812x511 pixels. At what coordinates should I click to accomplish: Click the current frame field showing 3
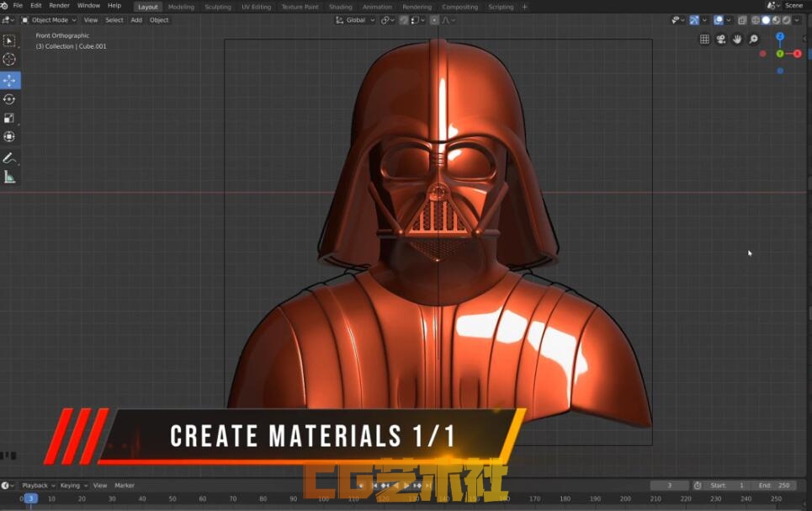coord(670,486)
